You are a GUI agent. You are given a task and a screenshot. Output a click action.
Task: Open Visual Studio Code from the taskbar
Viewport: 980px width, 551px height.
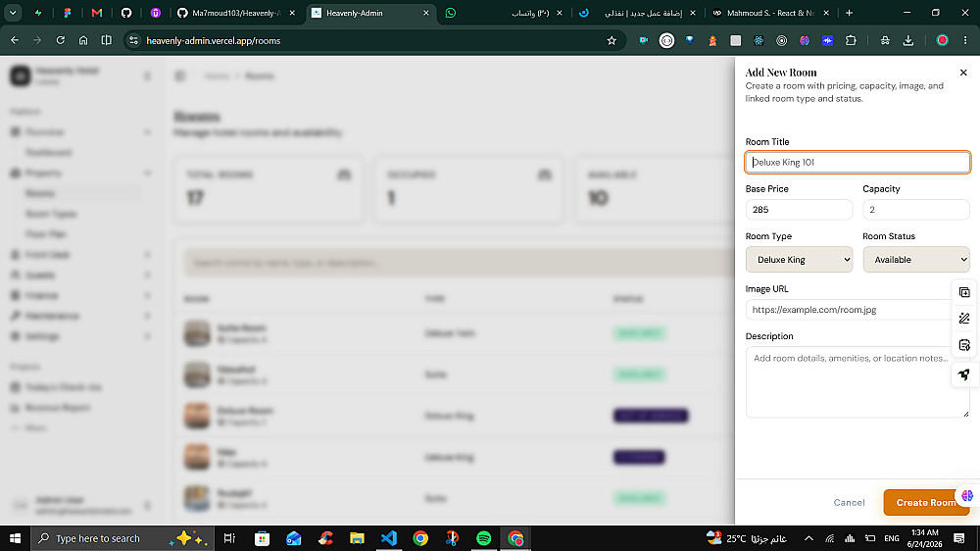389,538
